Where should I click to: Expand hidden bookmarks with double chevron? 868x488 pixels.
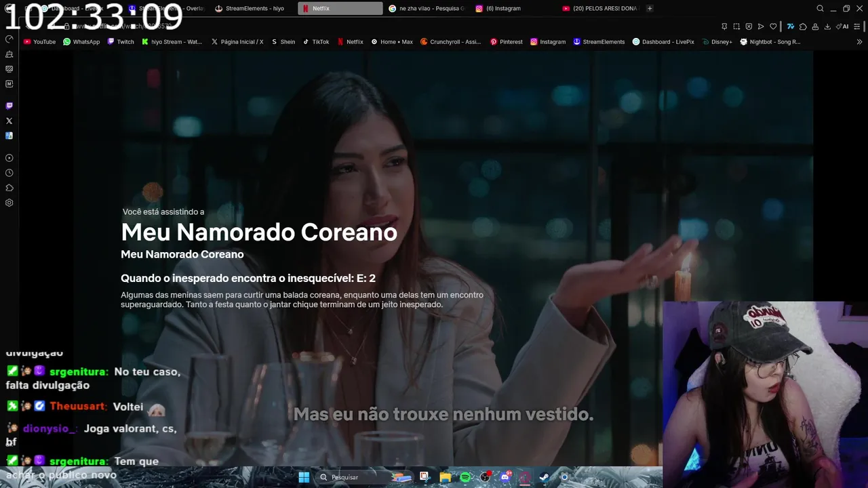click(x=860, y=41)
